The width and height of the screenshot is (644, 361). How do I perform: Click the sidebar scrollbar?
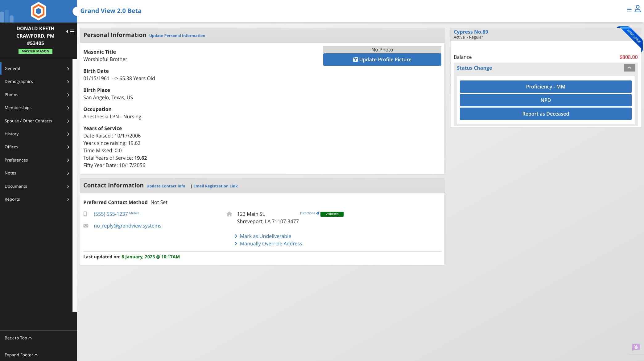pos(75,186)
